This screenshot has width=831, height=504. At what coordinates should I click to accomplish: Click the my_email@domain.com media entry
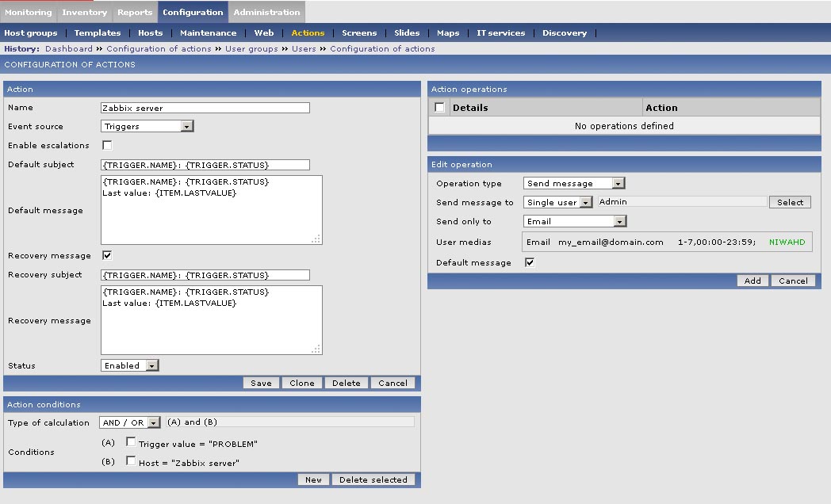click(611, 242)
